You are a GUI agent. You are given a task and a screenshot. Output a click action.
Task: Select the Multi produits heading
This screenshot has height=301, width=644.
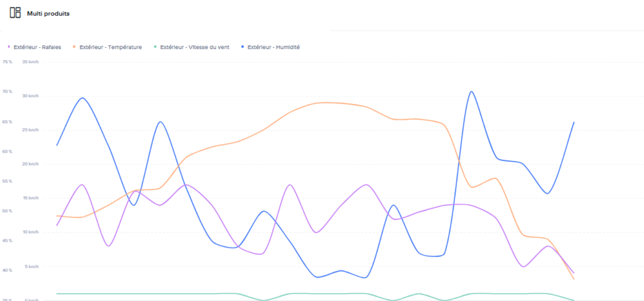[x=48, y=13]
